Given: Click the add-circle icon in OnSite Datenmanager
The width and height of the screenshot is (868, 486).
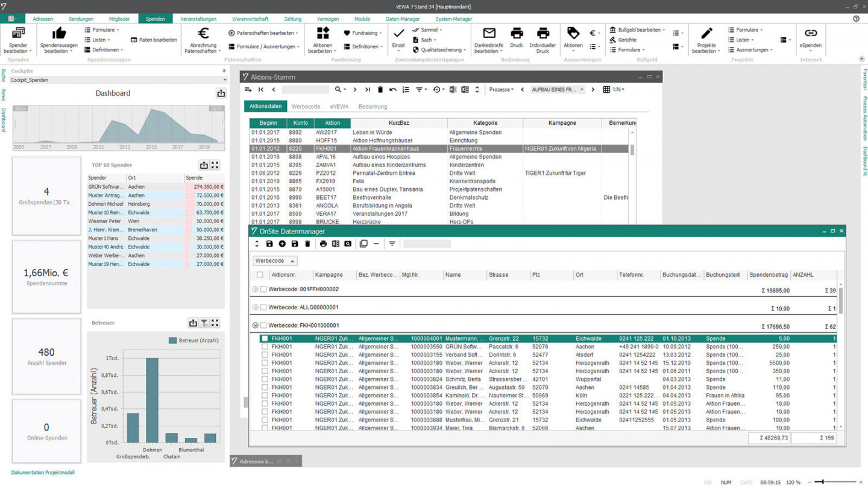Looking at the screenshot, I should [x=281, y=244].
